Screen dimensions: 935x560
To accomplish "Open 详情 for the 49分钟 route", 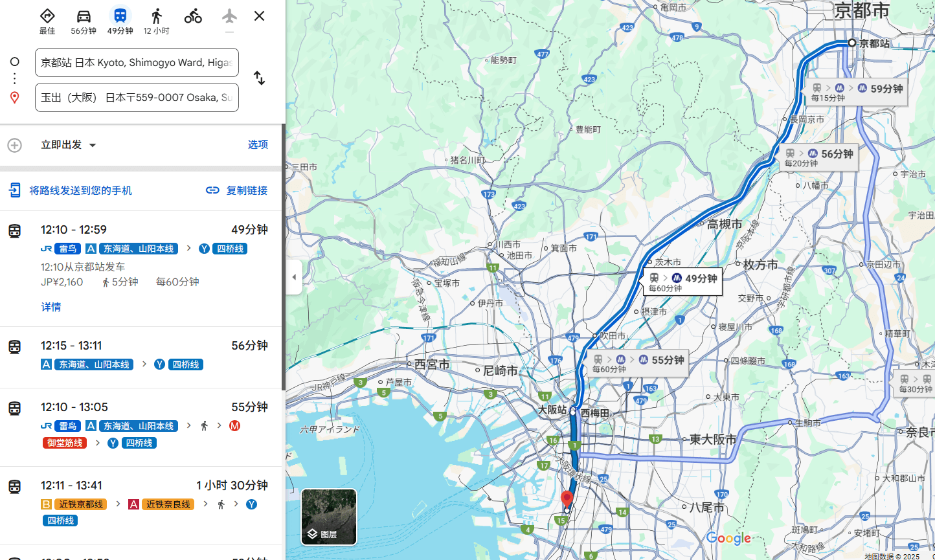I will tap(51, 307).
